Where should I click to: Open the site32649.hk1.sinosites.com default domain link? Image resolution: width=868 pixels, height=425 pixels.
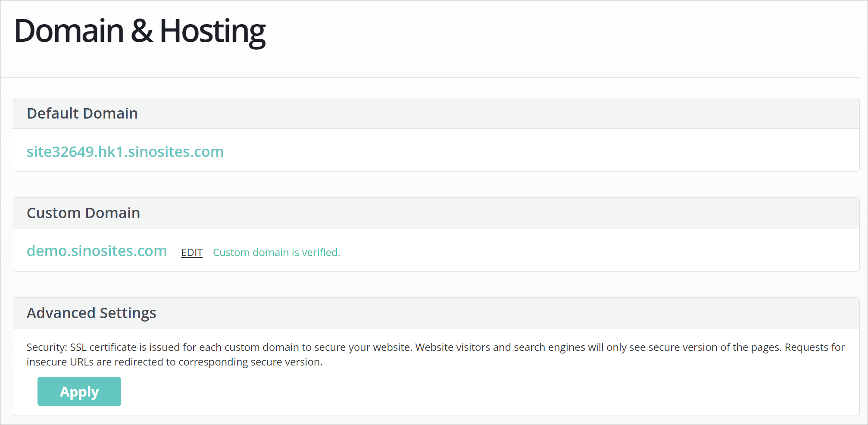tap(125, 152)
